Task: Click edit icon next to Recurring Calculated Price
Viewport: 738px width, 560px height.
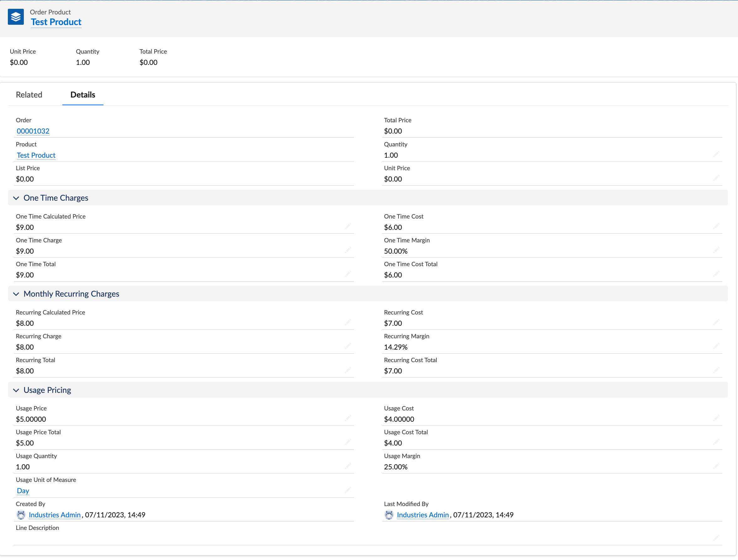Action: pos(348,322)
